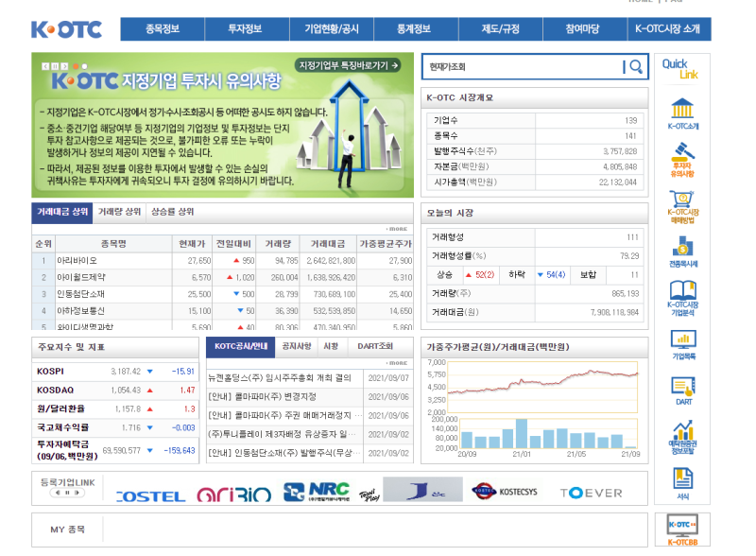Select the orange banner indicator dot
Image resolution: width=756 pixels, height=556 pixels.
pos(76,66)
